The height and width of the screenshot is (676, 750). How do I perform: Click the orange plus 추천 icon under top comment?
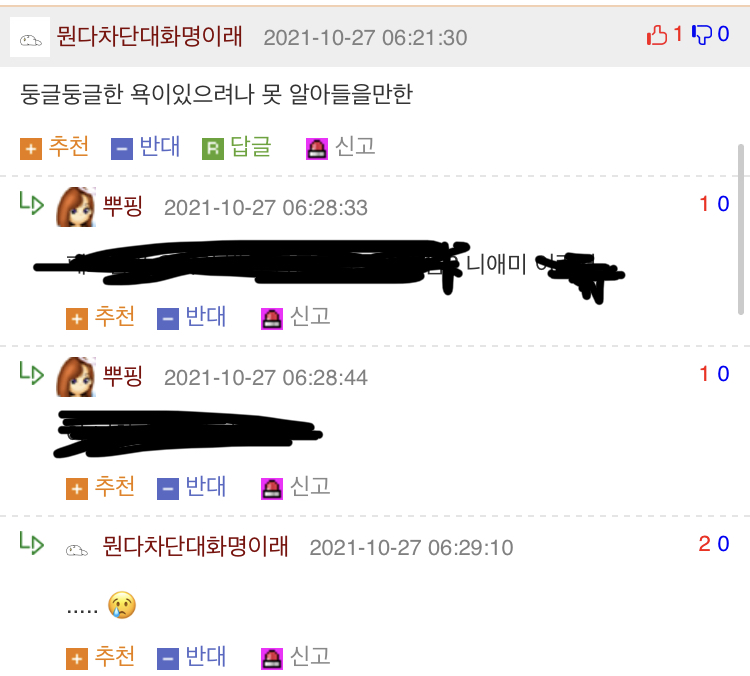31,149
